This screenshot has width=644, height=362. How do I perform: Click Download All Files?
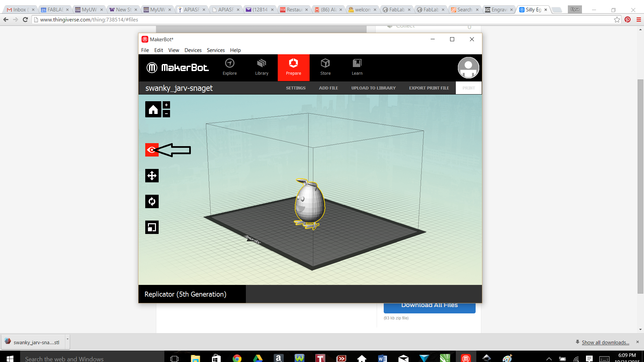tap(430, 305)
